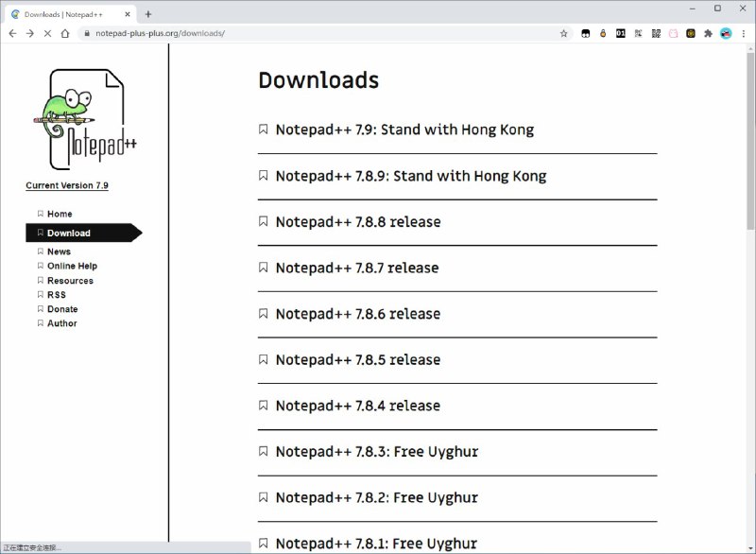The image size is (756, 554).
Task: Click the bookmark icon beside Notepad++ 7.8.9
Action: tap(264, 176)
